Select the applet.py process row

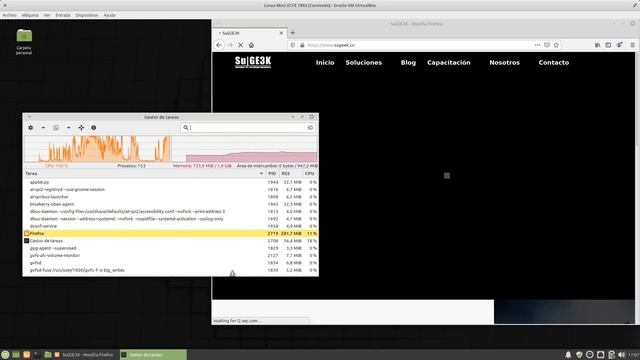[171, 182]
